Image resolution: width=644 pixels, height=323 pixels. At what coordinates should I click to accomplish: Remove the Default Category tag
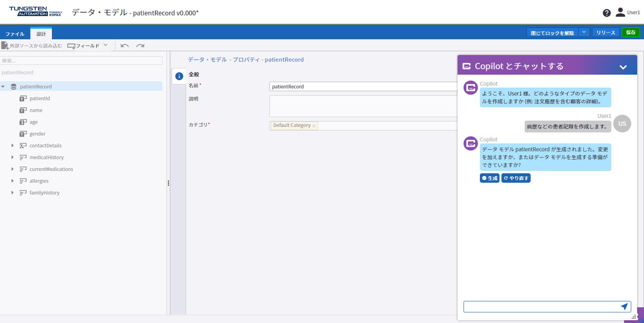tap(314, 126)
